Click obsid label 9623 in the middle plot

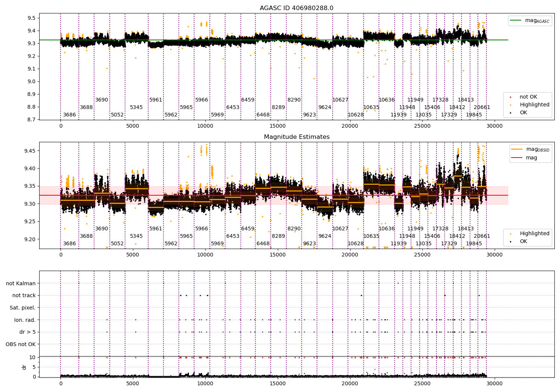[x=309, y=244]
